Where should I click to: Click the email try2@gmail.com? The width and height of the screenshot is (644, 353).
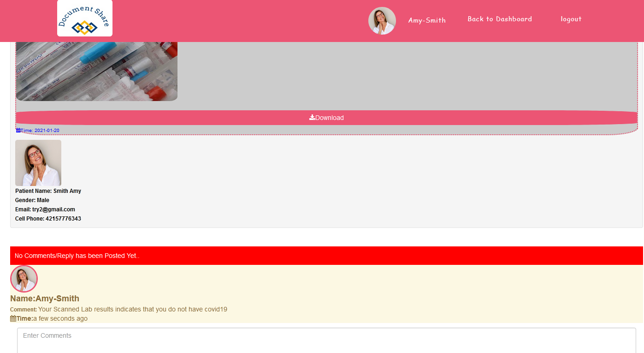(x=53, y=209)
